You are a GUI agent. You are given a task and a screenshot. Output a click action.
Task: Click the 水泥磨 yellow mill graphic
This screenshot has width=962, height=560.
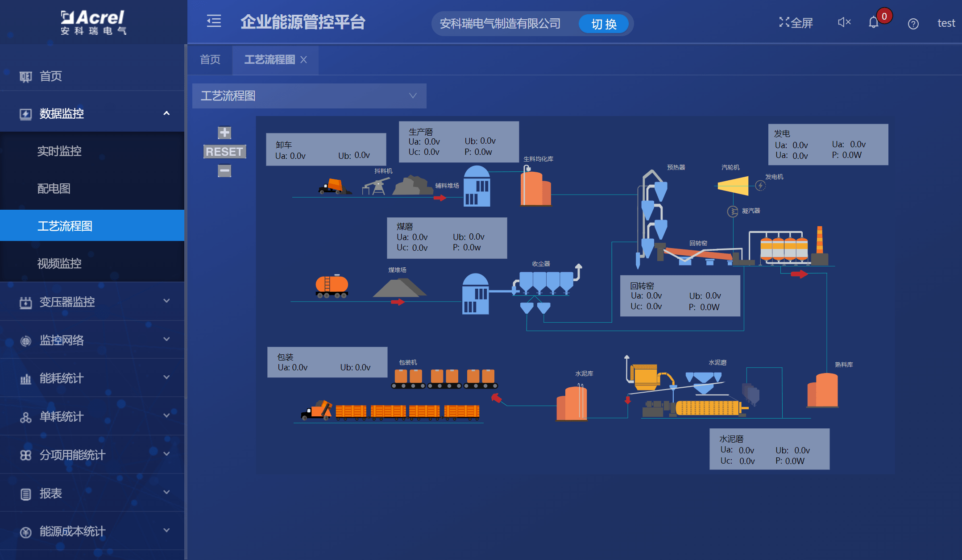pos(707,408)
